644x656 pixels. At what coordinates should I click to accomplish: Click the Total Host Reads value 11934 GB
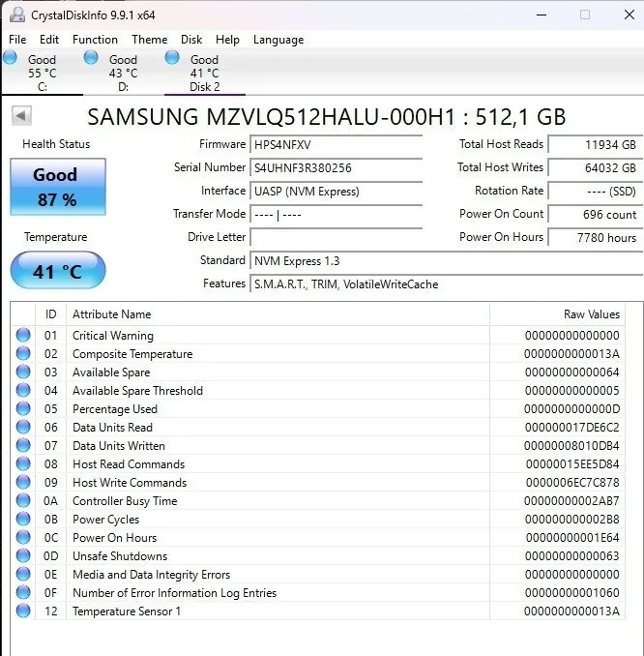tap(595, 145)
